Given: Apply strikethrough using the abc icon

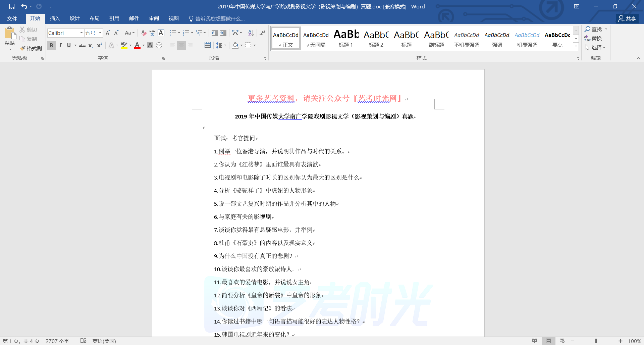Looking at the screenshot, I should pos(82,46).
